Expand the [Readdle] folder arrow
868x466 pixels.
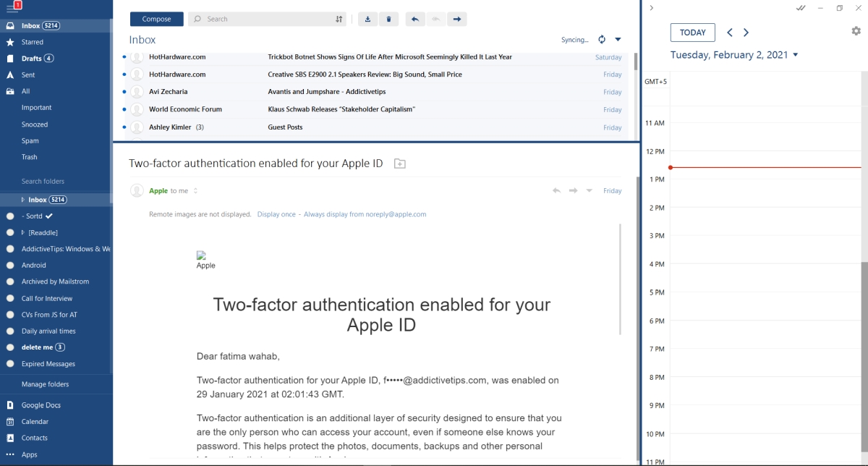[23, 232]
